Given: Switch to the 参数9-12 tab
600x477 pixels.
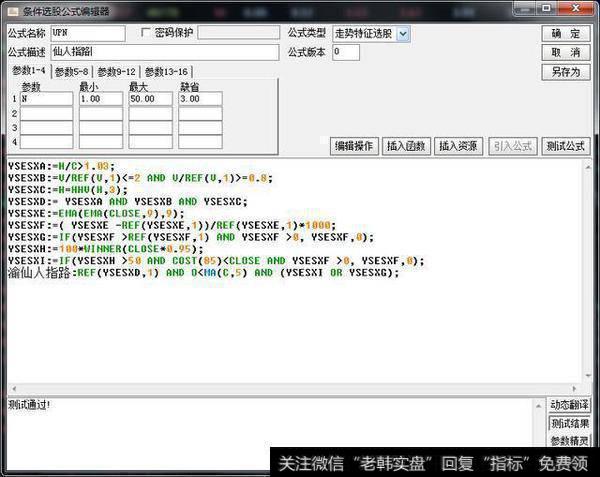Looking at the screenshot, I should point(116,72).
